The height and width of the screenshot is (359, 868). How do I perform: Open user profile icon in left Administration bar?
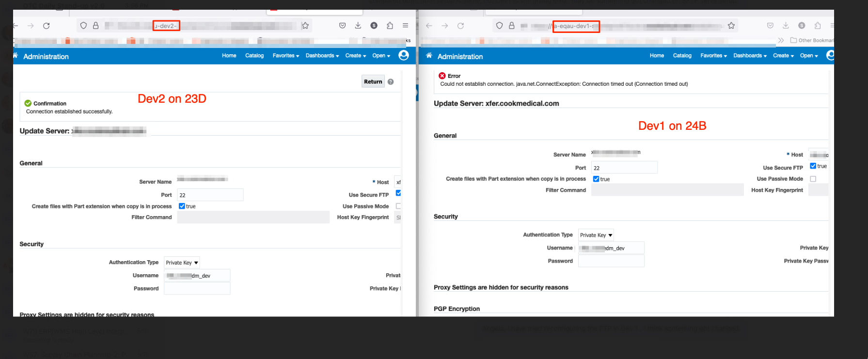point(403,55)
